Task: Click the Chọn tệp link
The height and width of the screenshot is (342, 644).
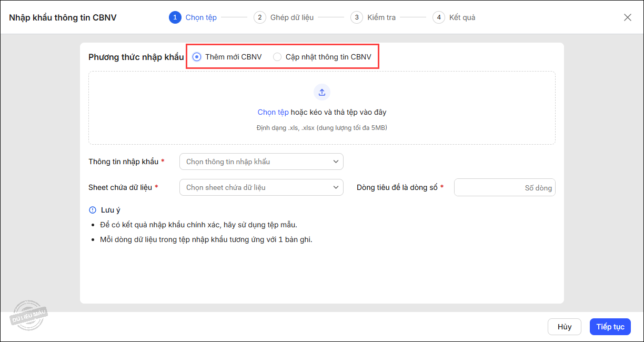Action: tap(273, 112)
